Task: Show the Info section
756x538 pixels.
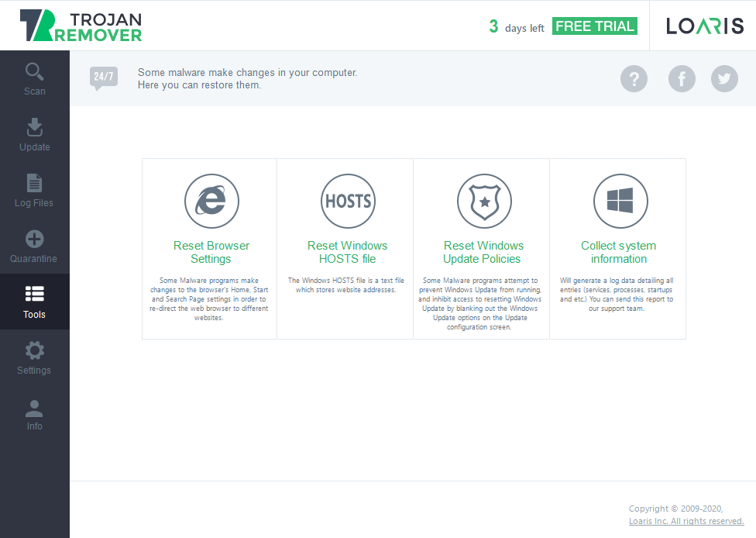Action: click(x=35, y=414)
